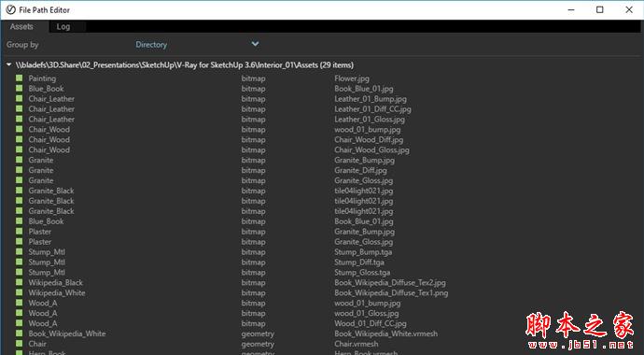Click green status square of Chair_Wood_Gloss.jpg row

(19, 149)
